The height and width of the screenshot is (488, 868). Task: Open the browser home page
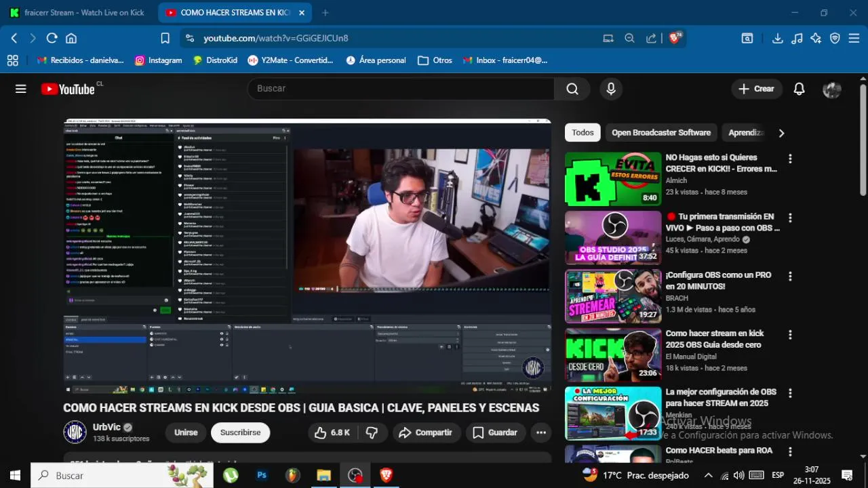click(71, 39)
